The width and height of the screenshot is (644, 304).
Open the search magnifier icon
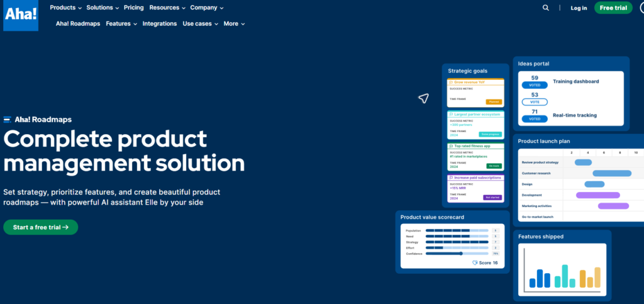[x=545, y=8]
